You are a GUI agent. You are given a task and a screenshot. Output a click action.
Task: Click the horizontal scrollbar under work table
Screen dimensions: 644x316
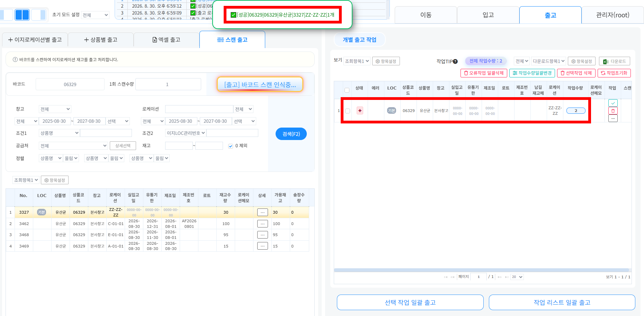[x=482, y=270]
